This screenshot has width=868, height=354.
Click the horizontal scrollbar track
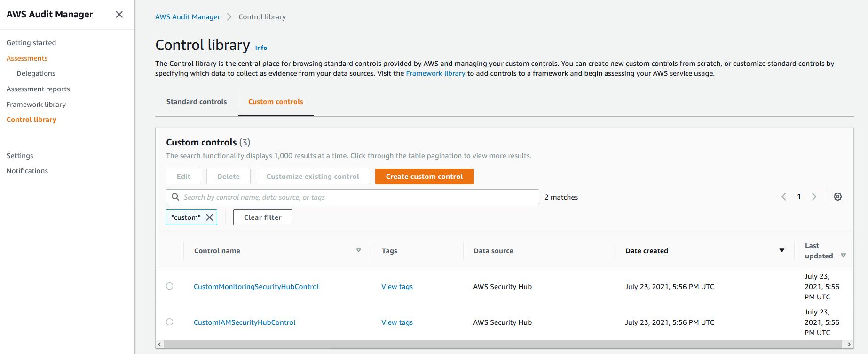click(504, 344)
